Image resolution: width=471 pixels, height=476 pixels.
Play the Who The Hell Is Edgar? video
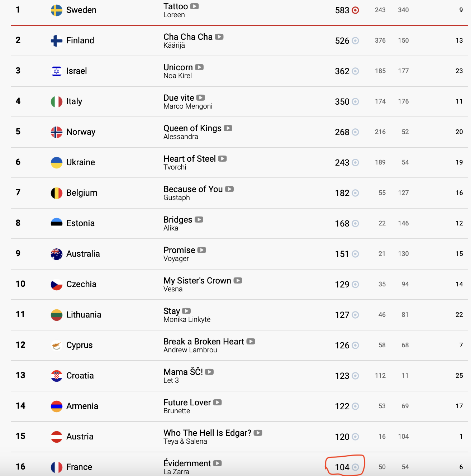pyautogui.click(x=258, y=433)
